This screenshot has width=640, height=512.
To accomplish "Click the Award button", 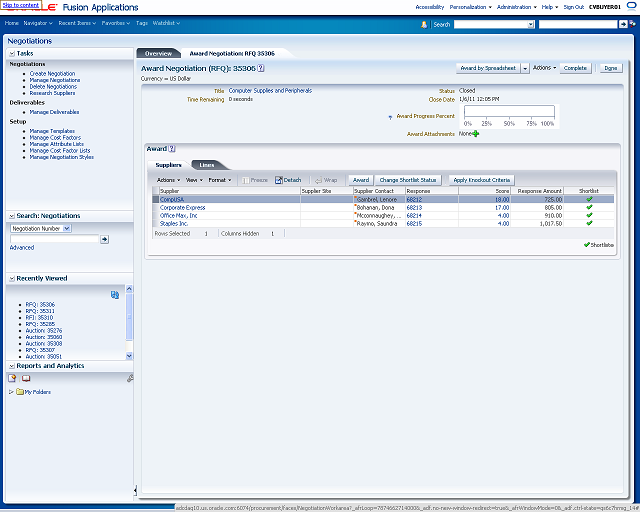I will click(x=361, y=180).
